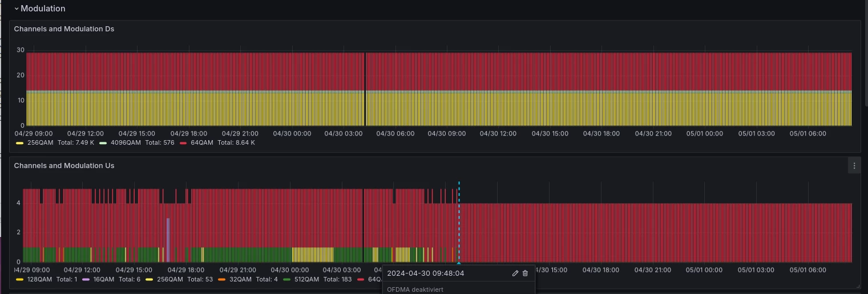Click the 'Total: 6' value in Us legend
The image size is (868, 294).
pos(130,279)
